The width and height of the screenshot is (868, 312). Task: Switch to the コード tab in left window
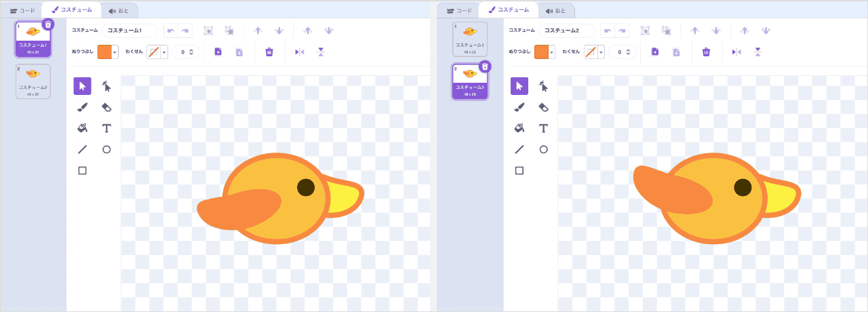[x=22, y=10]
